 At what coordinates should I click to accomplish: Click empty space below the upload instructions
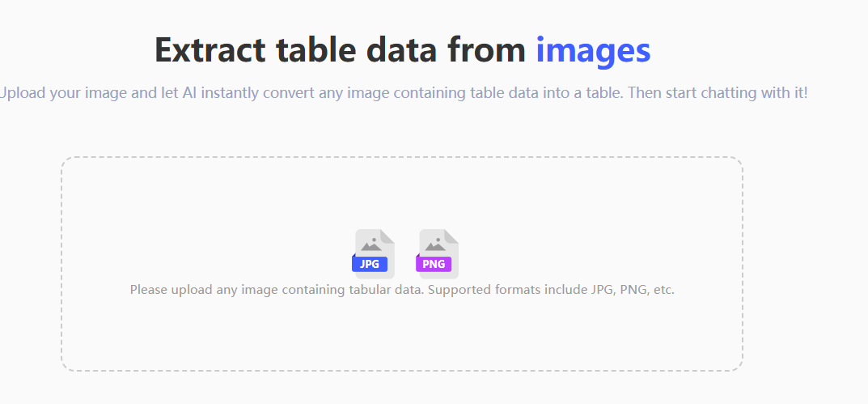tap(402, 336)
